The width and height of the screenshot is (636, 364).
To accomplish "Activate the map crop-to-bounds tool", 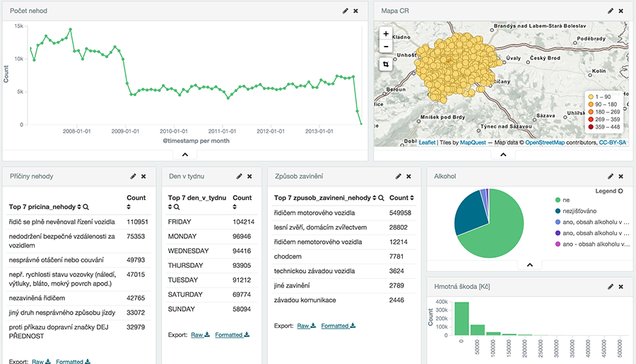I will pyautogui.click(x=386, y=64).
